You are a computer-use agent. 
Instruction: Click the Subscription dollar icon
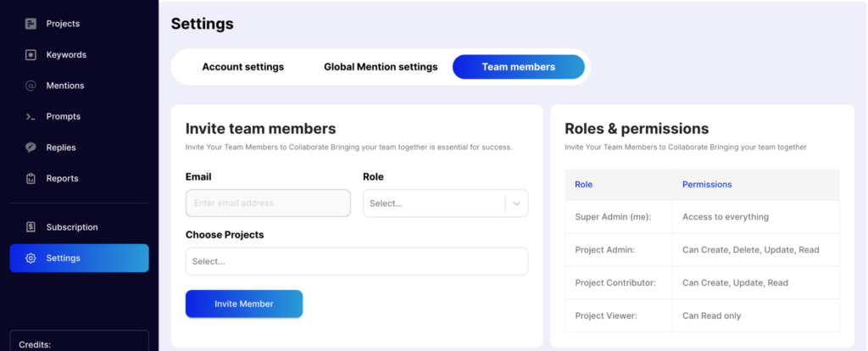pos(31,227)
